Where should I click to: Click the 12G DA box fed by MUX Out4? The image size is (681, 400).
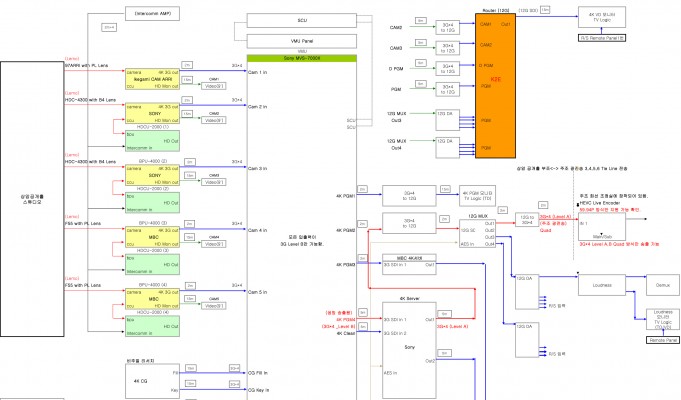tap(448, 148)
